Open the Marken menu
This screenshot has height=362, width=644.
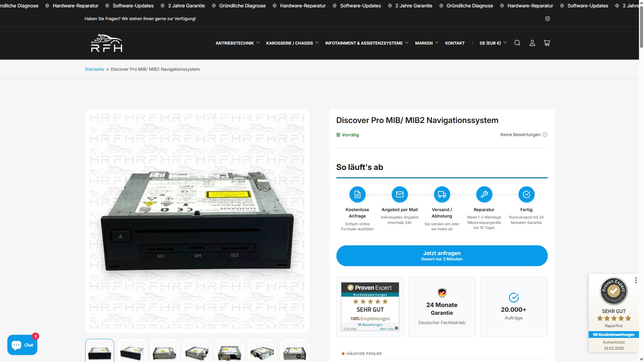tap(426, 43)
